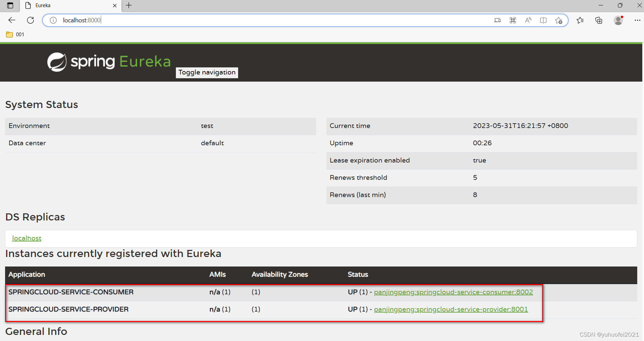Open the localhost DS replica link

27,238
